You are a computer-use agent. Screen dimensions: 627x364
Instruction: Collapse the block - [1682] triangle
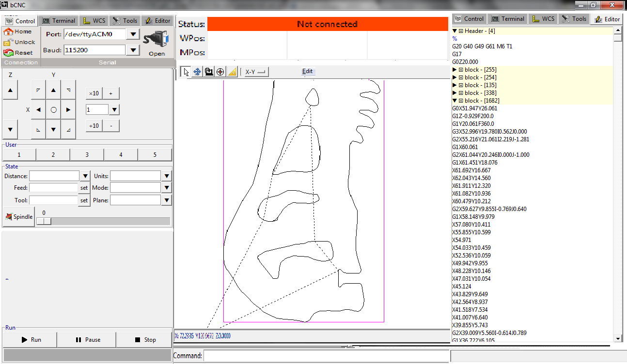point(455,101)
